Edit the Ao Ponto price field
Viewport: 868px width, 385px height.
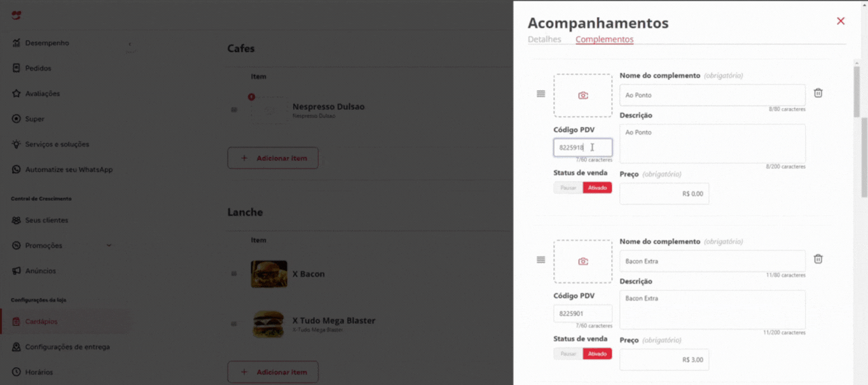coord(664,194)
